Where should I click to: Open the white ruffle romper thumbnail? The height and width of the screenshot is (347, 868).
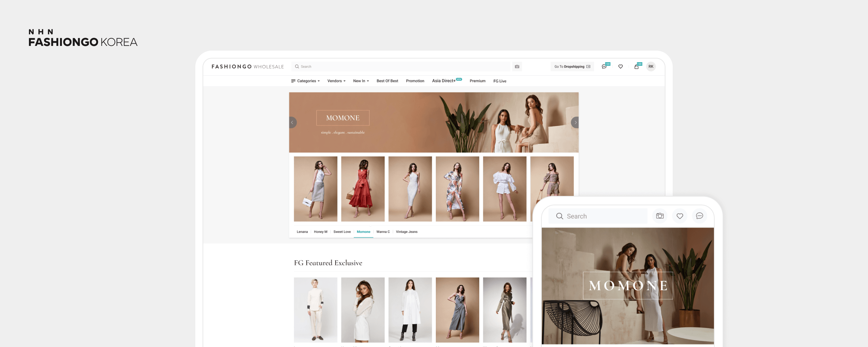pos(505,189)
